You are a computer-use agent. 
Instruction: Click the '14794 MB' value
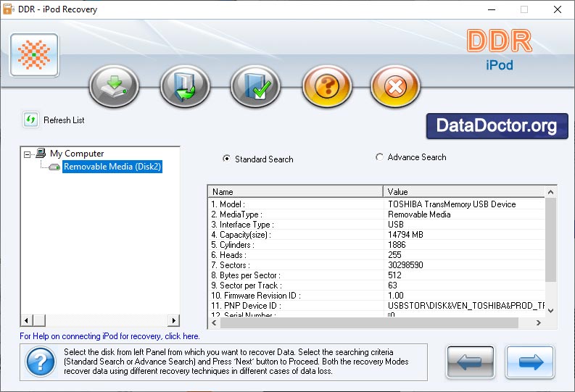pos(405,235)
